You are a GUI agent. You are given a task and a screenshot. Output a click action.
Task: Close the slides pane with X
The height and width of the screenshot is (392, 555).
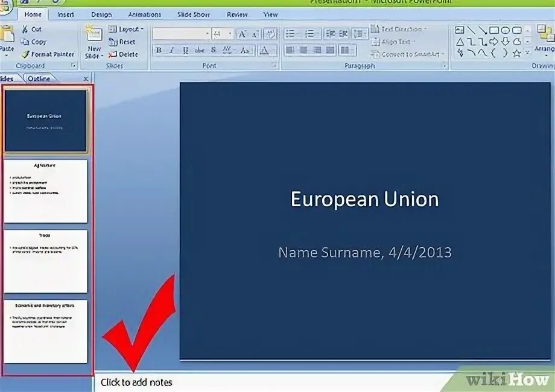[86, 79]
